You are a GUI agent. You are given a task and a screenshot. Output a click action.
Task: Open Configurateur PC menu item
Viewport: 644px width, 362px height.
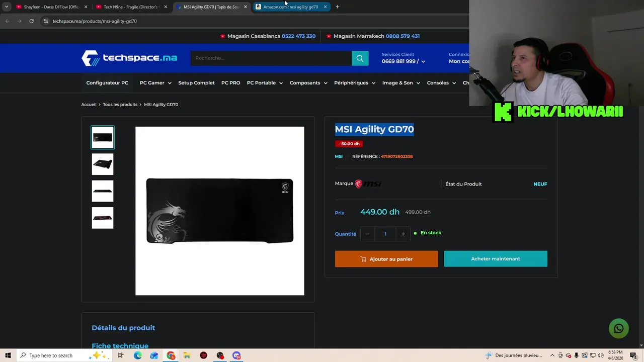pyautogui.click(x=107, y=83)
